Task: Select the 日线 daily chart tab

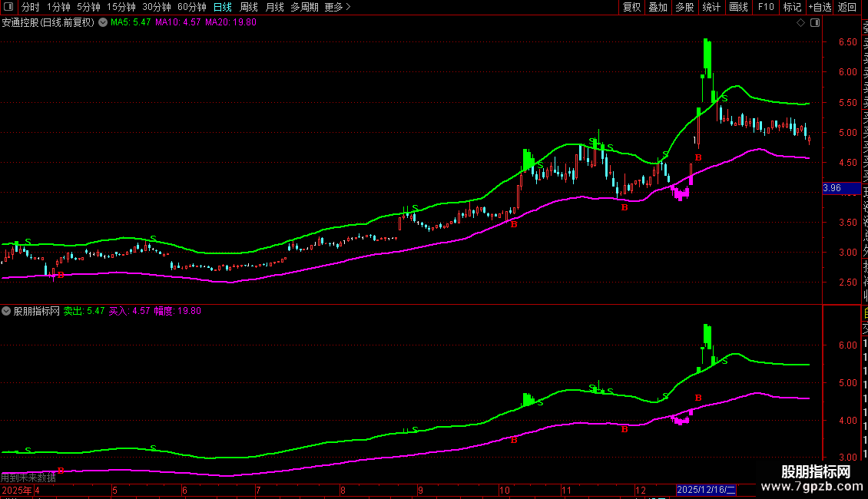Action: tap(223, 7)
